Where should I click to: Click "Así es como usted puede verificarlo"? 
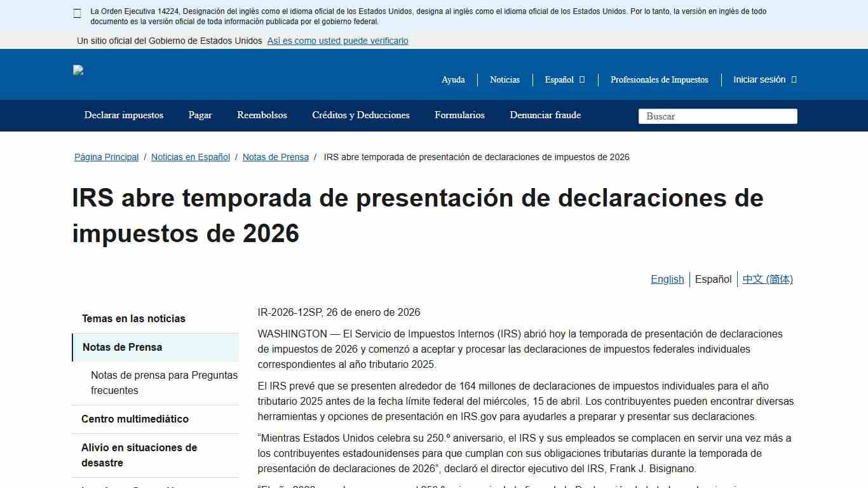pyautogui.click(x=337, y=41)
